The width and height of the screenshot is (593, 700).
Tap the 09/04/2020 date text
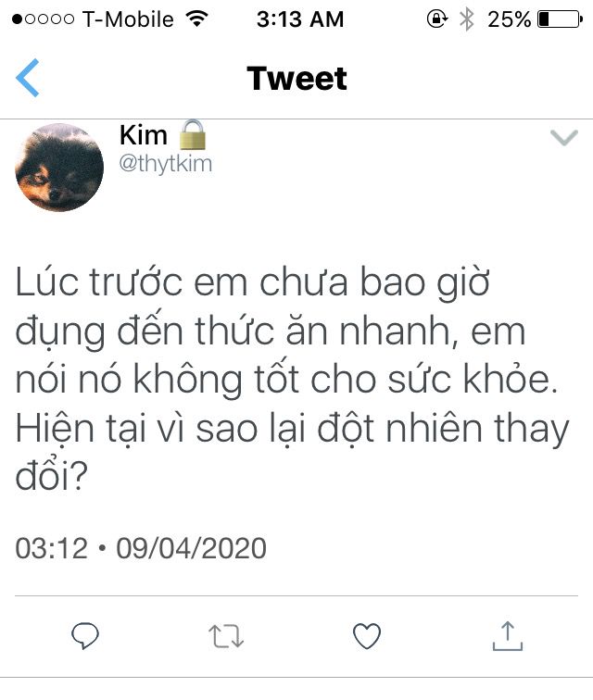191,548
